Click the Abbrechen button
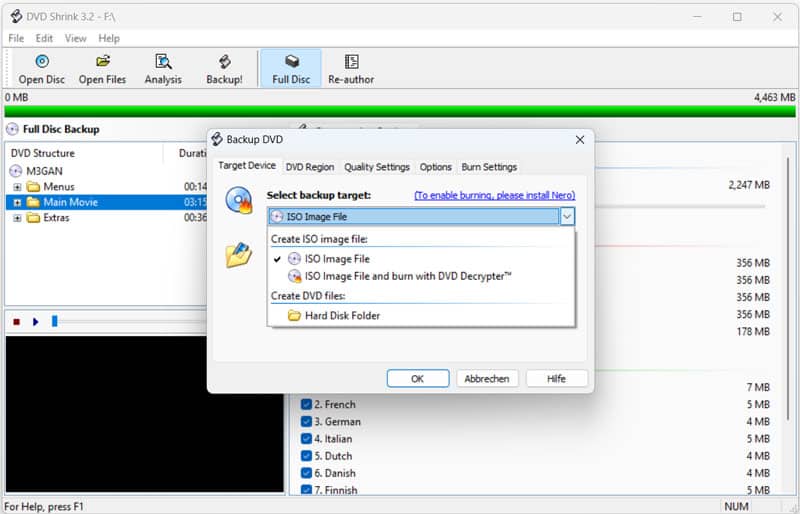The width and height of the screenshot is (800, 514). (487, 379)
